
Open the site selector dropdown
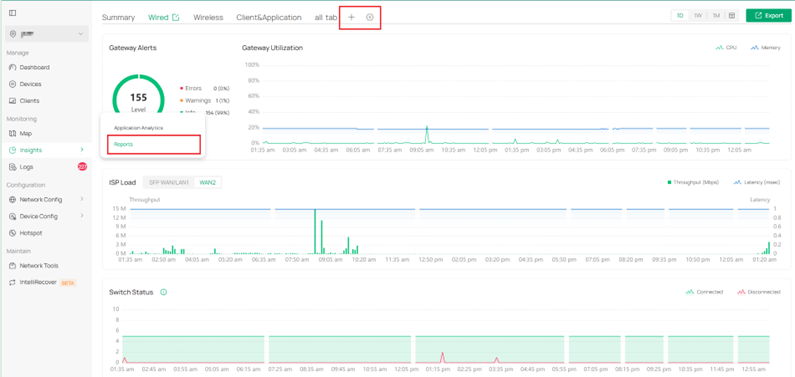click(47, 34)
